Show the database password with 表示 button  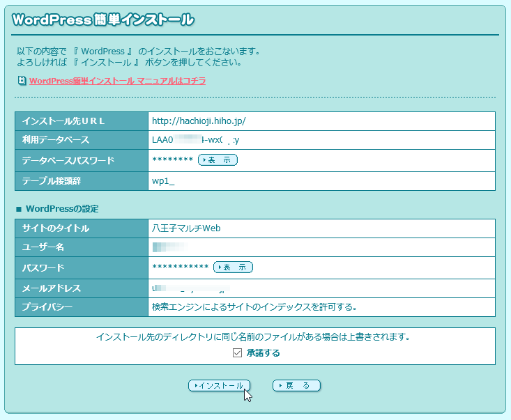[x=218, y=160]
